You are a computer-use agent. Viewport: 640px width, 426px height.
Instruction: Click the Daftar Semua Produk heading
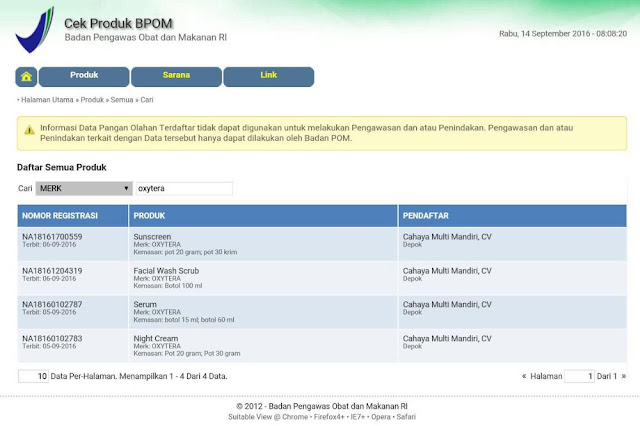62,167
